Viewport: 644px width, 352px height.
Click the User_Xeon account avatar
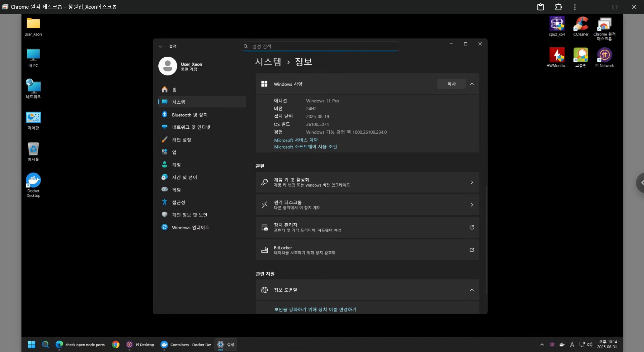point(168,66)
